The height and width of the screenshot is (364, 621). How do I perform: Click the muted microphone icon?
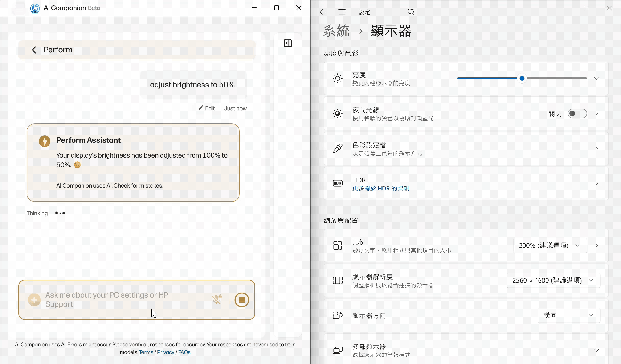click(217, 300)
